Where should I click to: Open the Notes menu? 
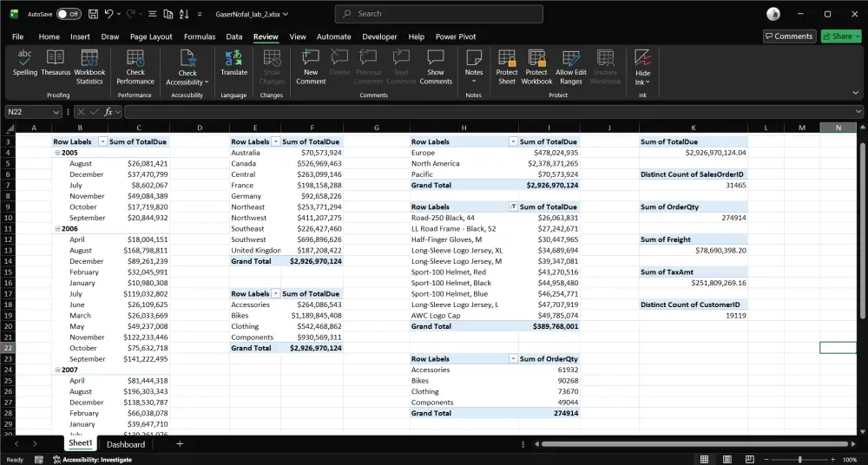coord(474,67)
